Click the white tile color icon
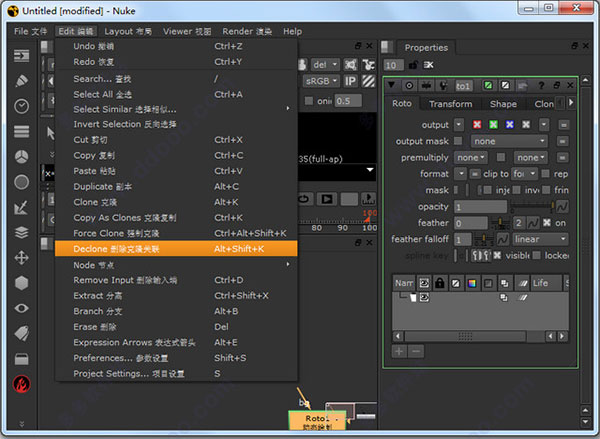The height and width of the screenshot is (439, 600). (505, 85)
